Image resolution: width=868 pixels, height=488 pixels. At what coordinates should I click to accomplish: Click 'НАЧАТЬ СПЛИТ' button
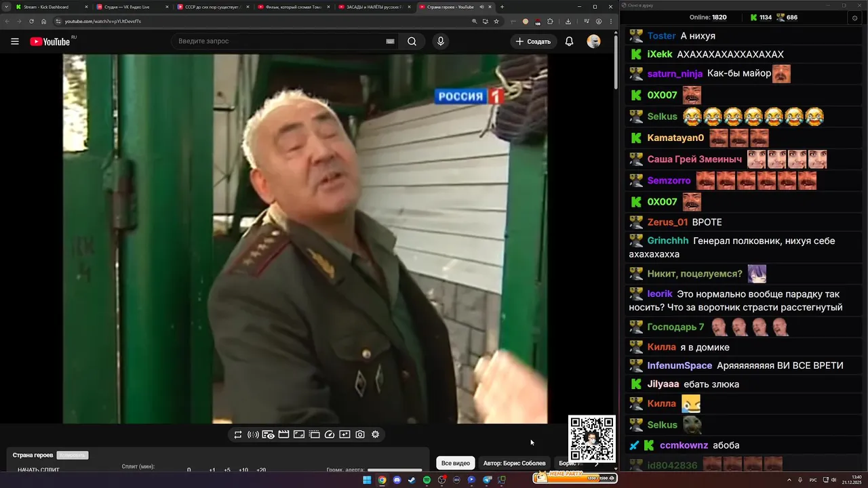39,470
